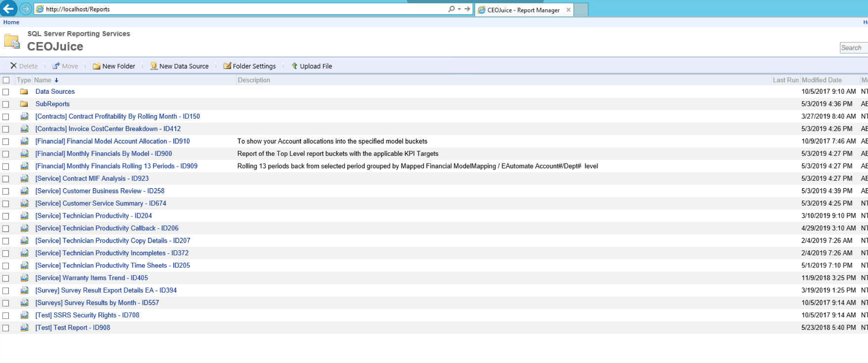Click report icon for Monthly Financials By Model
Viewport: 868px width, 363px height.
tap(24, 154)
